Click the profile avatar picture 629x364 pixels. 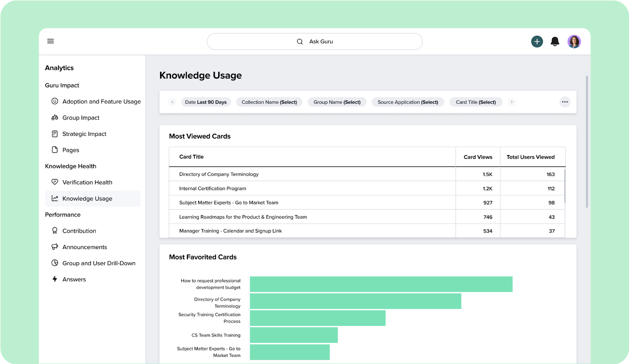pos(574,41)
